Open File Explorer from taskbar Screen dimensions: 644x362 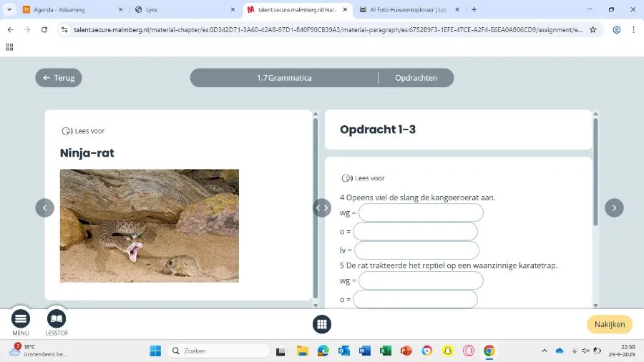(303, 351)
